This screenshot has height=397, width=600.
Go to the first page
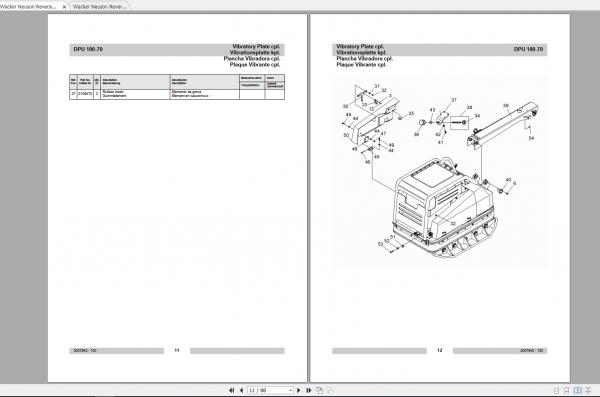(x=232, y=390)
